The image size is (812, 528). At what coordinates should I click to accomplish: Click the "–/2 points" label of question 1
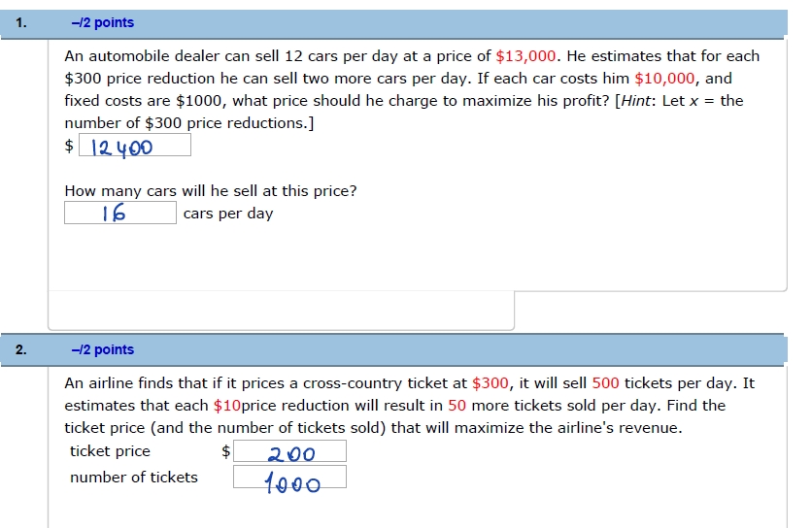point(103,22)
